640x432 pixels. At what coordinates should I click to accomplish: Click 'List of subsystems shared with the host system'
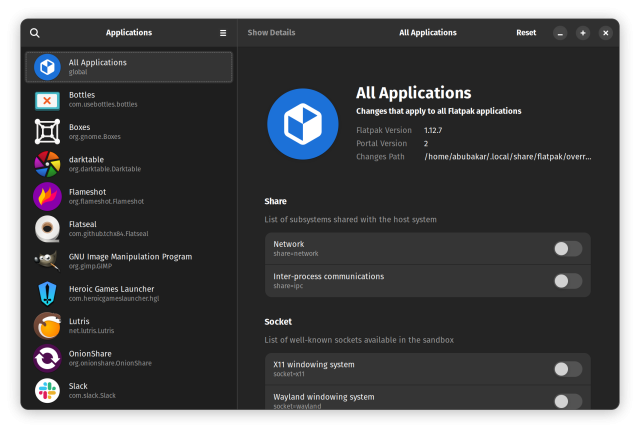point(350,220)
